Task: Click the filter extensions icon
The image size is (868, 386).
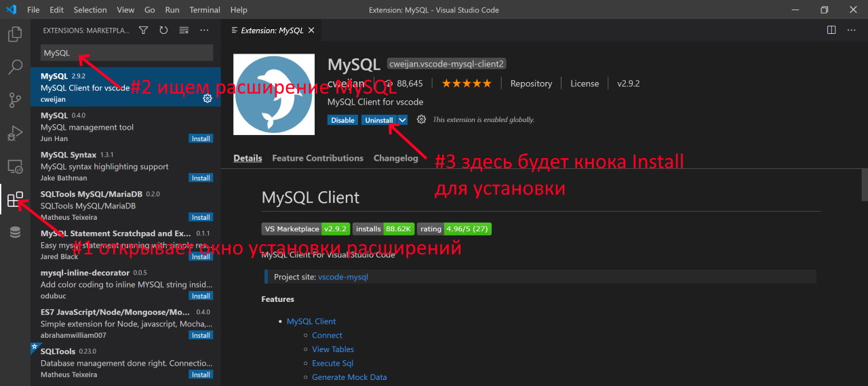Action: [x=143, y=30]
